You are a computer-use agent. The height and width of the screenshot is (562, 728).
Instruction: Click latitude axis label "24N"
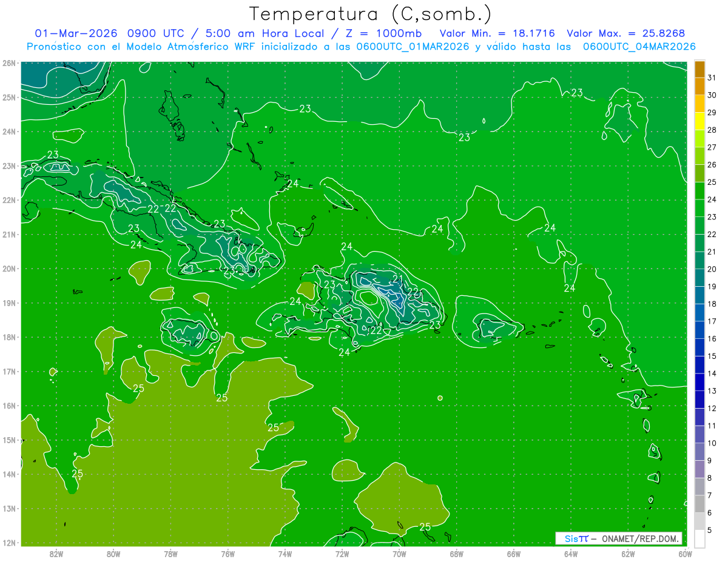(x=9, y=132)
